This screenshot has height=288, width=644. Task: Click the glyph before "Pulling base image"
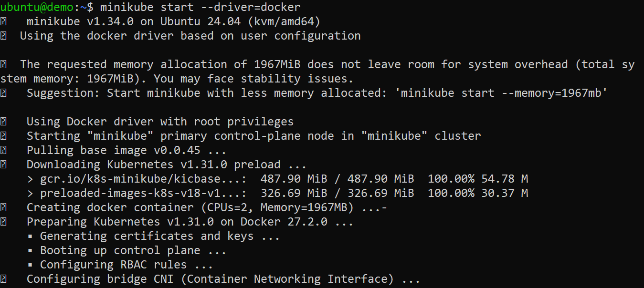[3, 150]
